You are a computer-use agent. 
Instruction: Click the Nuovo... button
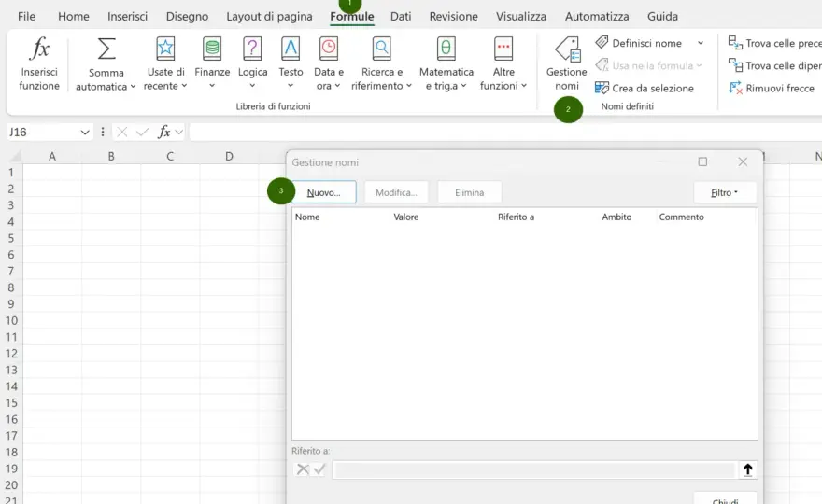[x=323, y=192]
